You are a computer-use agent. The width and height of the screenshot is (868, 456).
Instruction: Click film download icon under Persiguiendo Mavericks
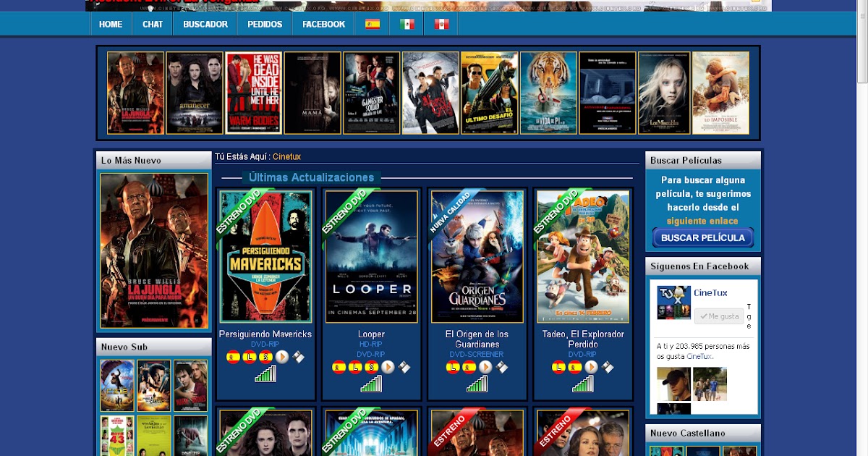point(299,357)
